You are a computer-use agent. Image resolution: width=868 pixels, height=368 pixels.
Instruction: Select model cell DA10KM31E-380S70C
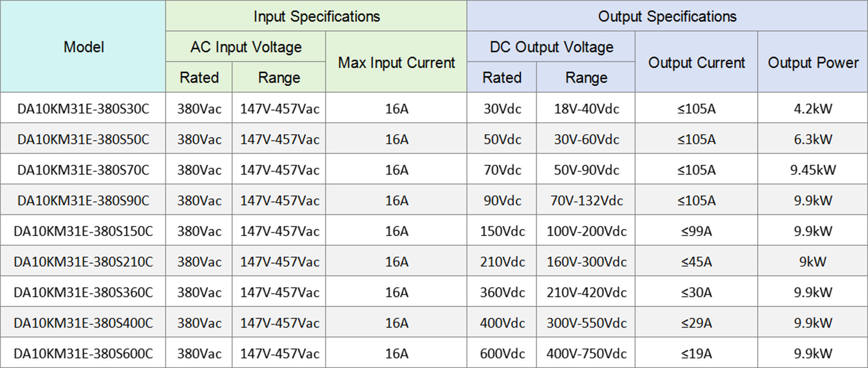(x=83, y=170)
